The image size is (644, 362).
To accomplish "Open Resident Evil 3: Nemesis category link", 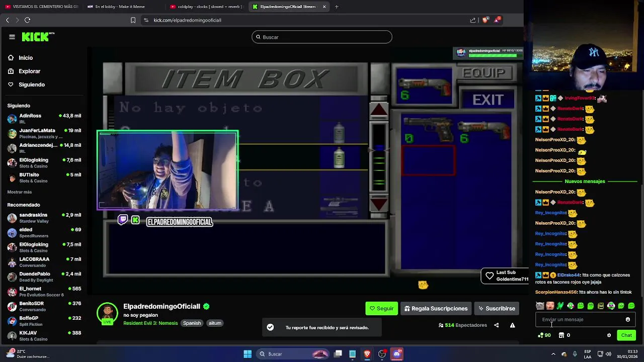I will point(150,323).
